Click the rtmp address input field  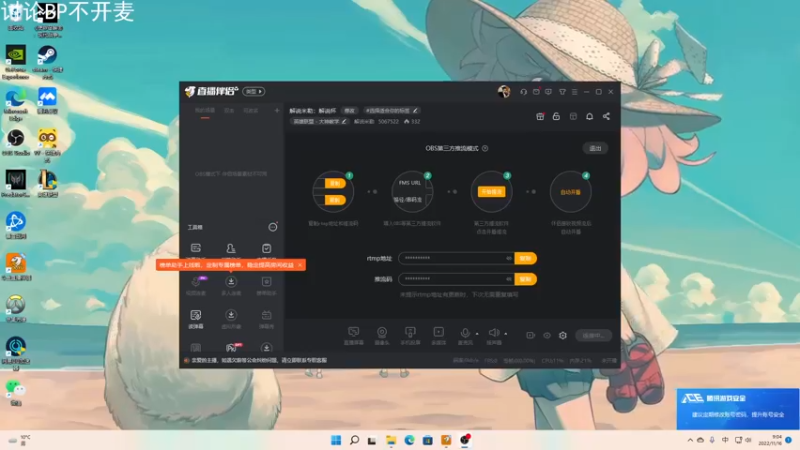[456, 258]
